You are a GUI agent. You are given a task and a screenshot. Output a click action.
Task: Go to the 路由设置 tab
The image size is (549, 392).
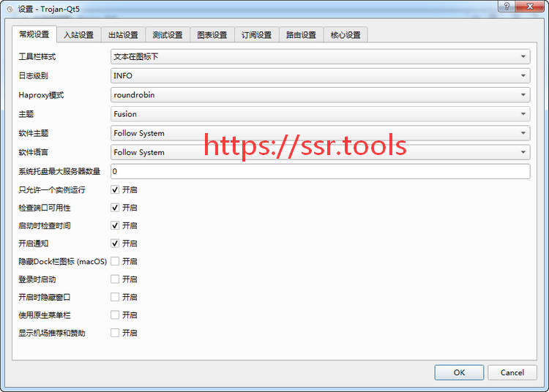301,35
